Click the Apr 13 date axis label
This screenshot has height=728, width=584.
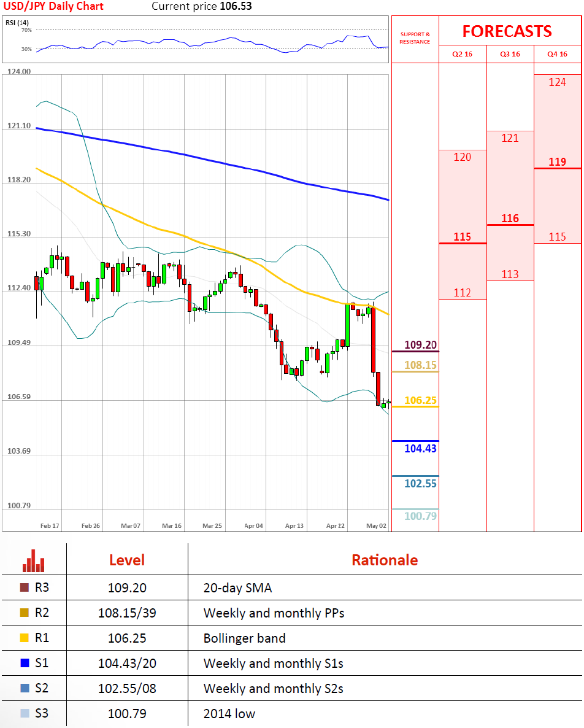coord(294,525)
